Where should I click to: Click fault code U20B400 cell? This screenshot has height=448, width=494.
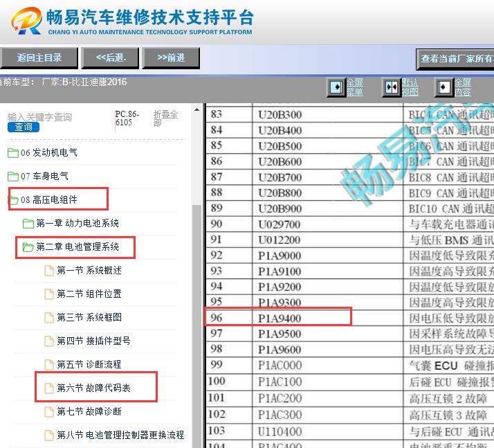[328, 130]
